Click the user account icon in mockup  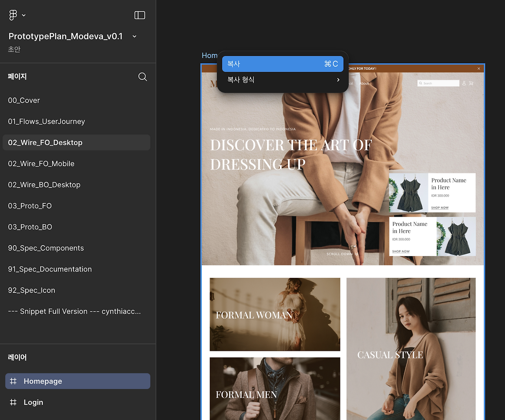[x=464, y=83]
